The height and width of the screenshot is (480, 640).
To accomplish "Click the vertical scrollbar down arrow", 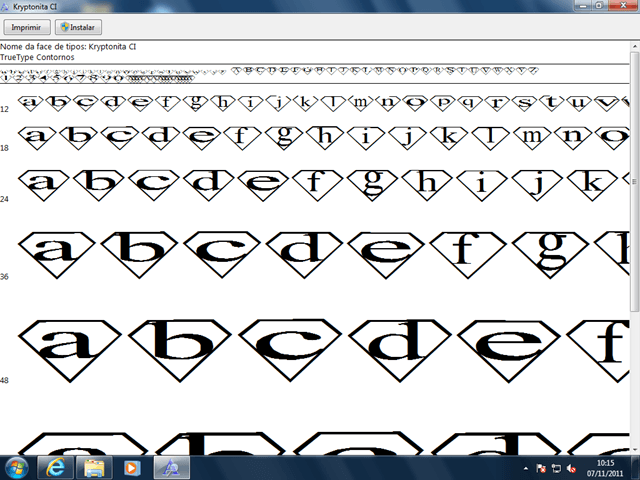I will 635,450.
